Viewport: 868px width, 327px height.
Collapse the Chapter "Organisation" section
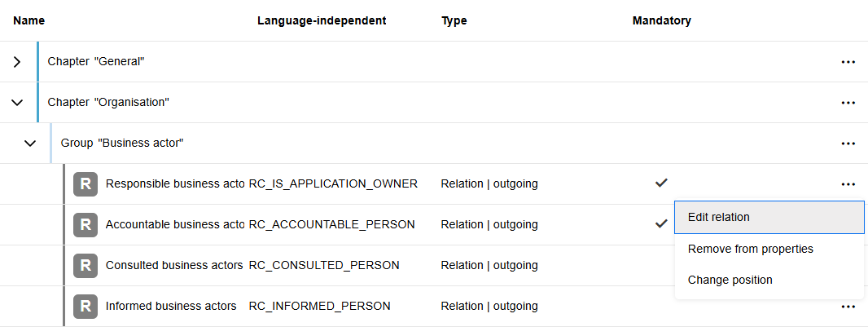[x=17, y=103]
